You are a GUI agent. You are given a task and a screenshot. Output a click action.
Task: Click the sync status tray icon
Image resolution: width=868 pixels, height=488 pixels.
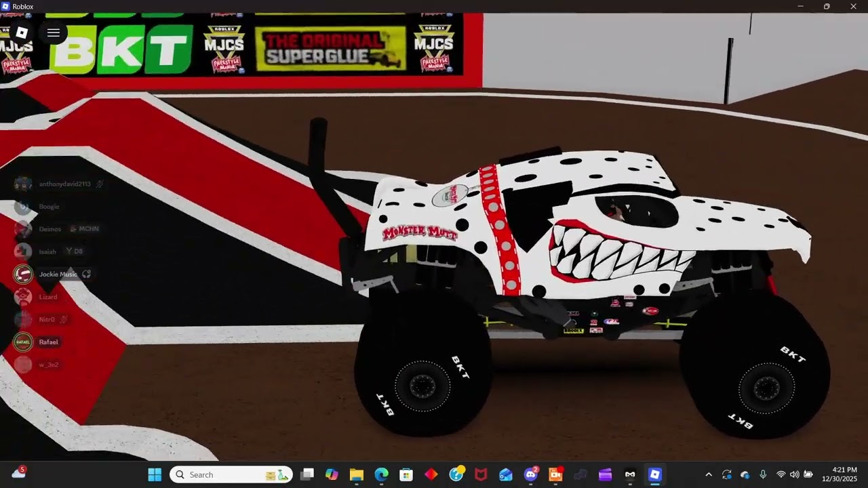click(x=727, y=474)
